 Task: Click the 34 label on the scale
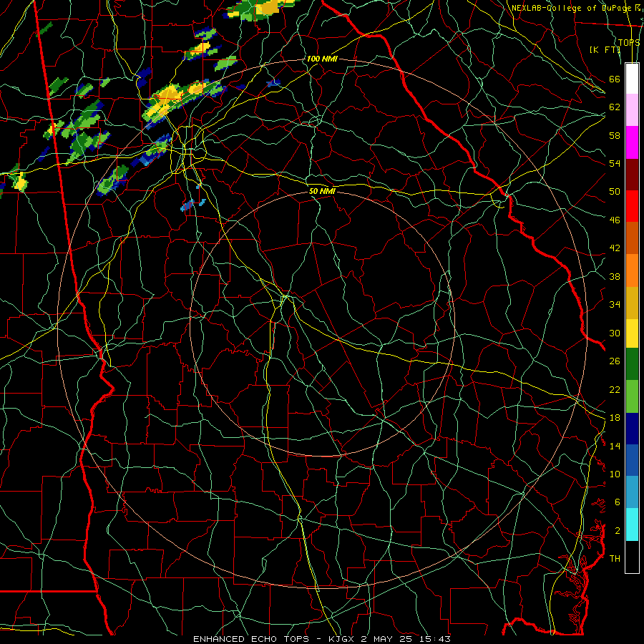click(x=615, y=305)
